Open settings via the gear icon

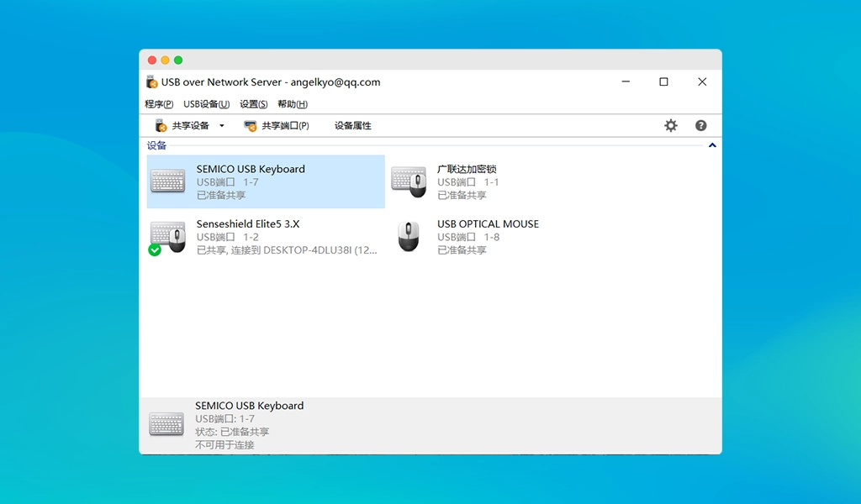[670, 126]
